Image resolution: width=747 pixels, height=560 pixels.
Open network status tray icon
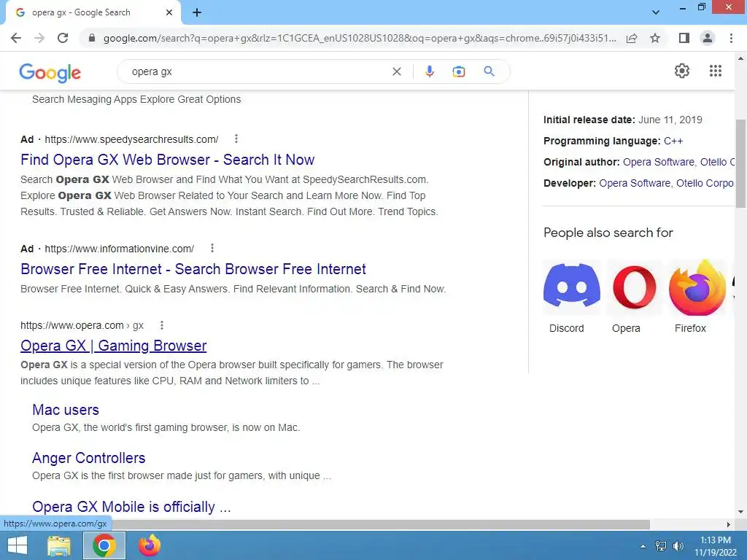click(x=661, y=546)
